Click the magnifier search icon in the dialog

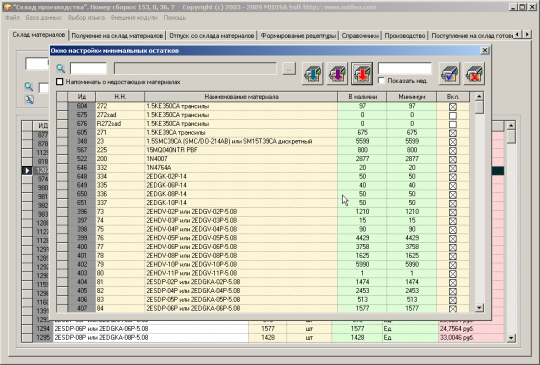(x=61, y=68)
